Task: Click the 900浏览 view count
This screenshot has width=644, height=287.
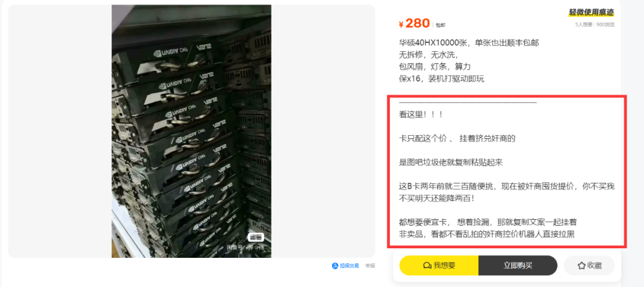Action: click(x=605, y=24)
